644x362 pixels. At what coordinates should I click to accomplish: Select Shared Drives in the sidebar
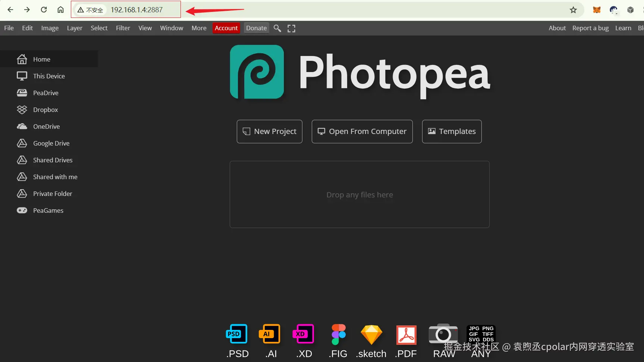point(49,160)
